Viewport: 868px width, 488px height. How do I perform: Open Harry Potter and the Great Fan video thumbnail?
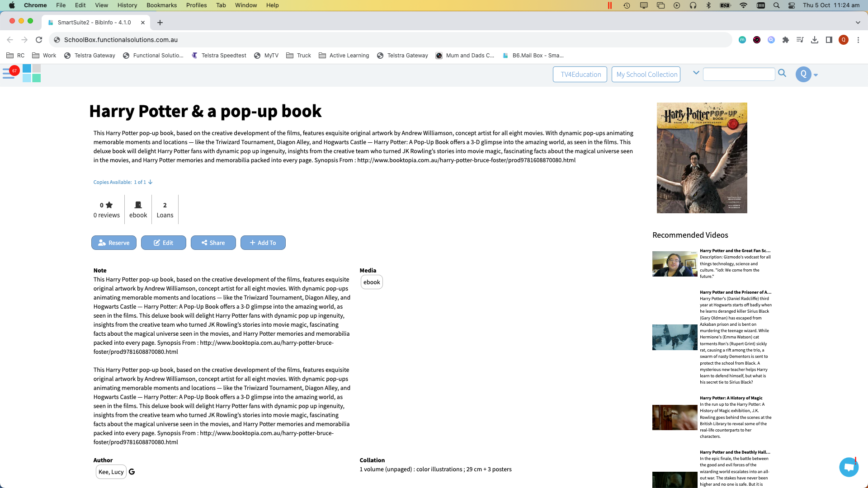coord(675,264)
